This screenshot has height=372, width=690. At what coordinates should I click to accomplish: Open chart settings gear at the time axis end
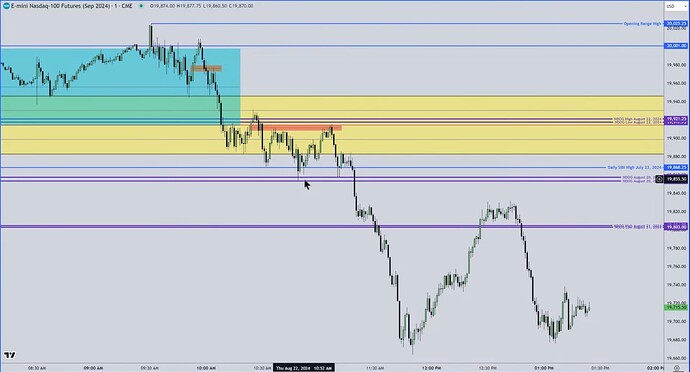677,368
